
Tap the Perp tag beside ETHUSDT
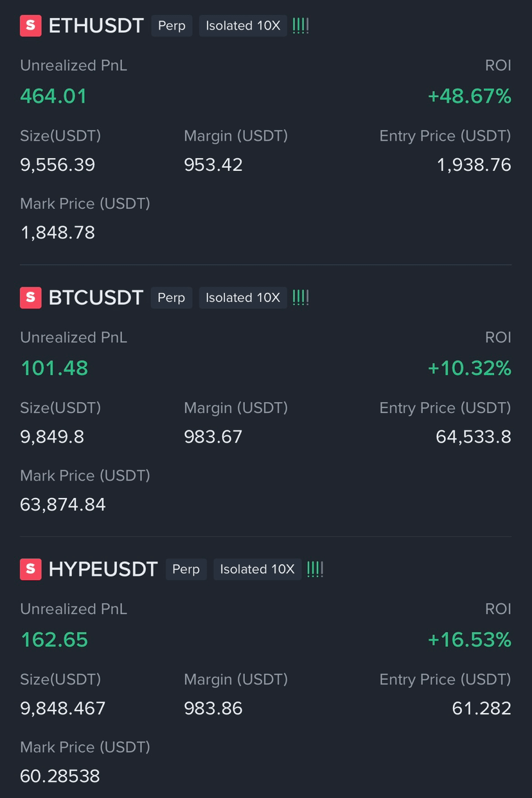[x=172, y=26]
